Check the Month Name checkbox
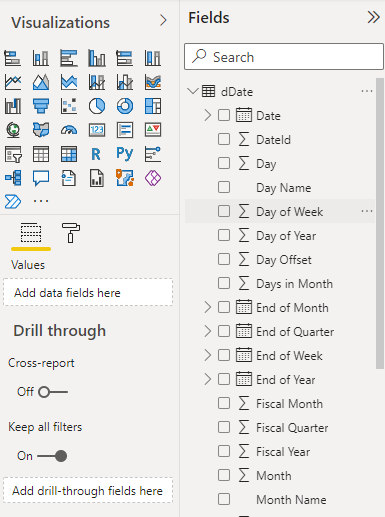This screenshot has height=517, width=385. click(224, 499)
